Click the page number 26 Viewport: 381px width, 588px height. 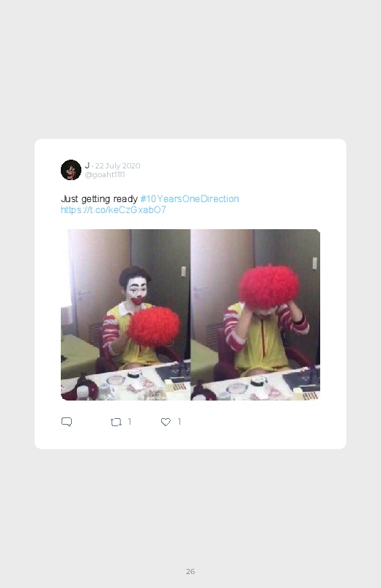pos(190,571)
